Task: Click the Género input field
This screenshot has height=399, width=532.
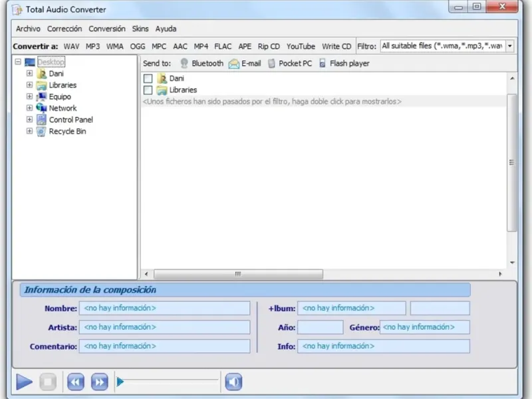Action: [x=425, y=327]
